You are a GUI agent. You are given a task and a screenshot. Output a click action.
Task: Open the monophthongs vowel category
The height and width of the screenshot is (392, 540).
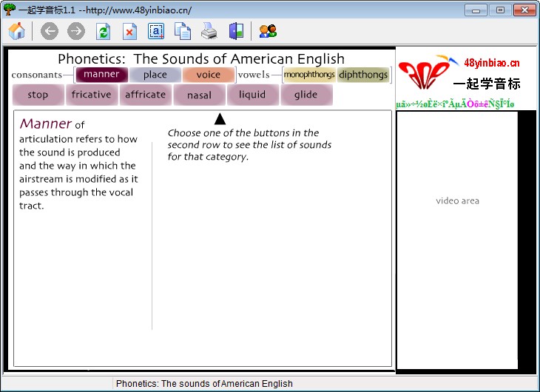click(x=309, y=75)
